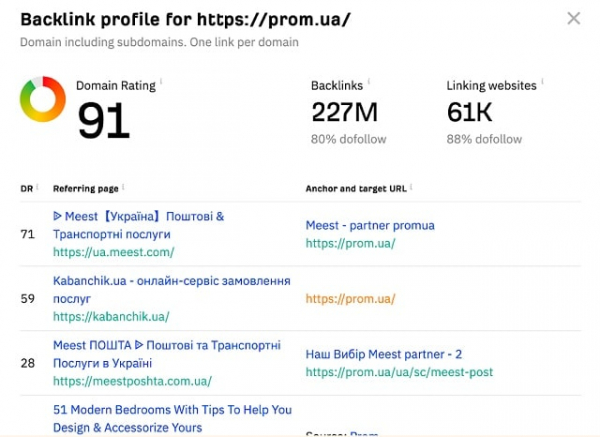Viewport: 600px width, 437px height.
Task: Click the orange prom.ua target URL
Action: [x=350, y=299]
